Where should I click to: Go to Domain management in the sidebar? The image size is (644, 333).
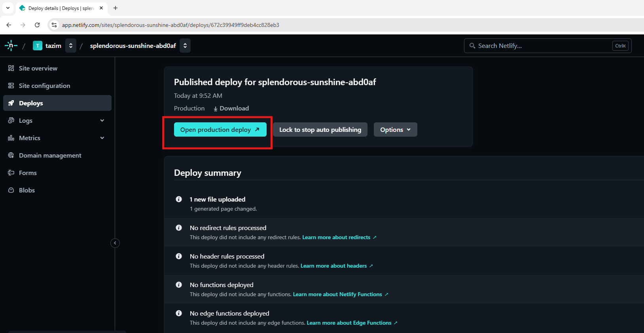coord(50,155)
